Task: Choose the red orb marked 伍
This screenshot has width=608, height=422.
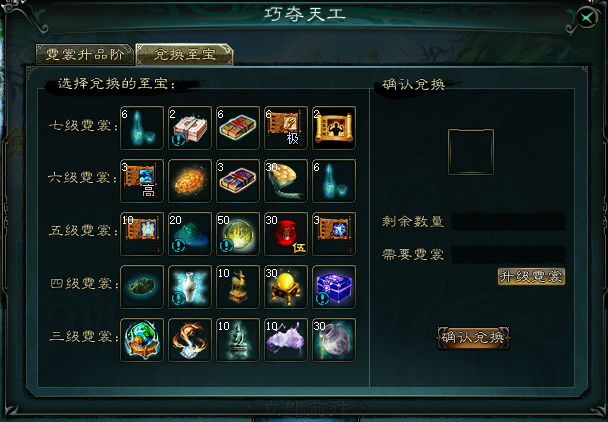Action: (x=286, y=234)
